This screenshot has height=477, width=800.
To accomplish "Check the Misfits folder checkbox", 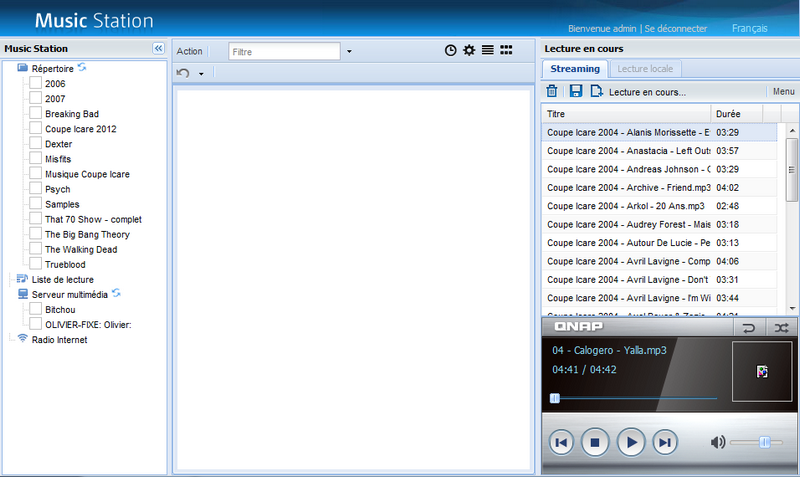I will click(35, 158).
